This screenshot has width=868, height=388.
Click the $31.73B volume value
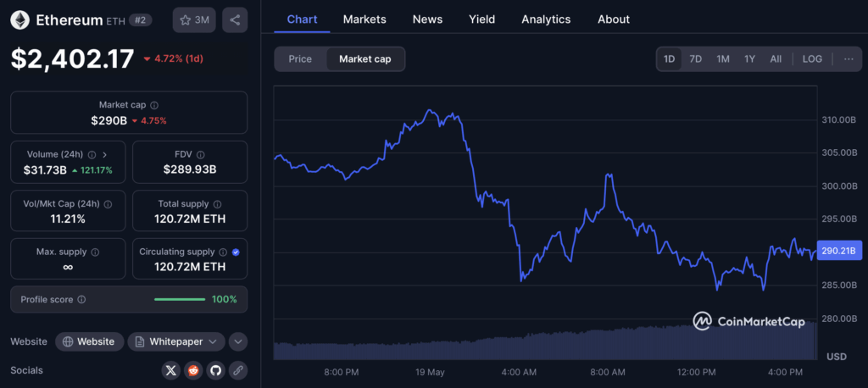click(45, 170)
